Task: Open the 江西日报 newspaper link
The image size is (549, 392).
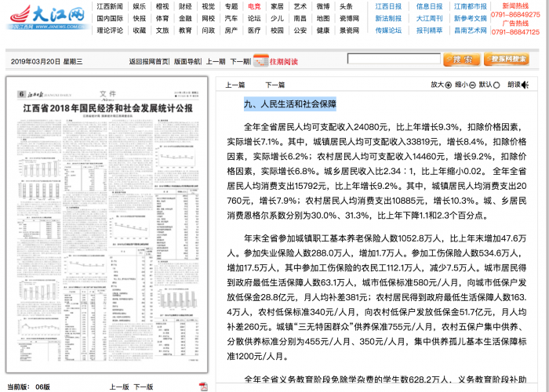Action: point(388,6)
